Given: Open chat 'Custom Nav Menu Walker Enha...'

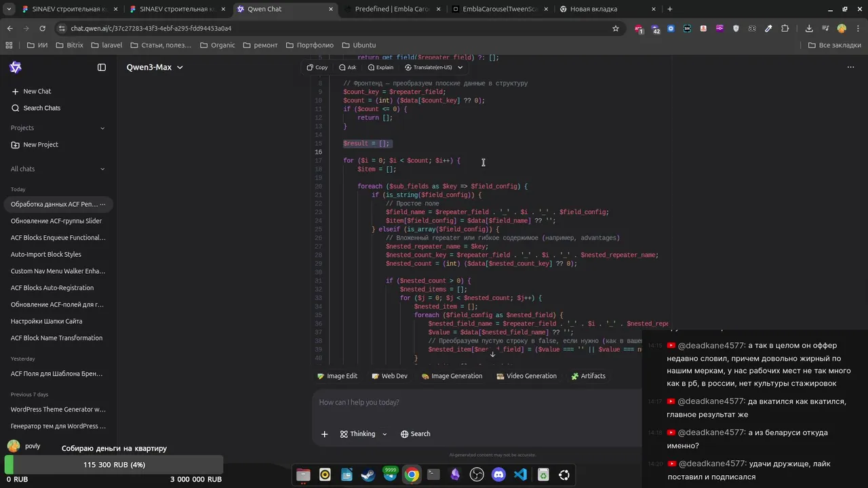Looking at the screenshot, I should point(56,271).
